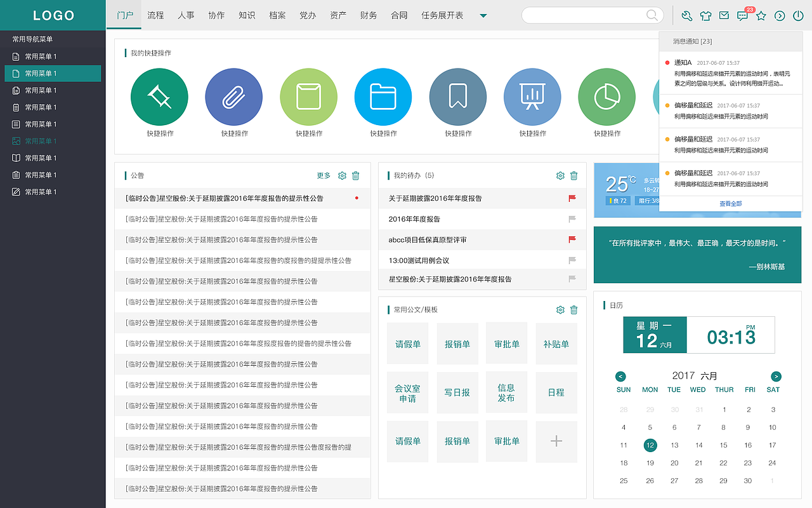The height and width of the screenshot is (508, 812).
Task: Click 查看全部 in notifications popup
Action: coord(730,204)
